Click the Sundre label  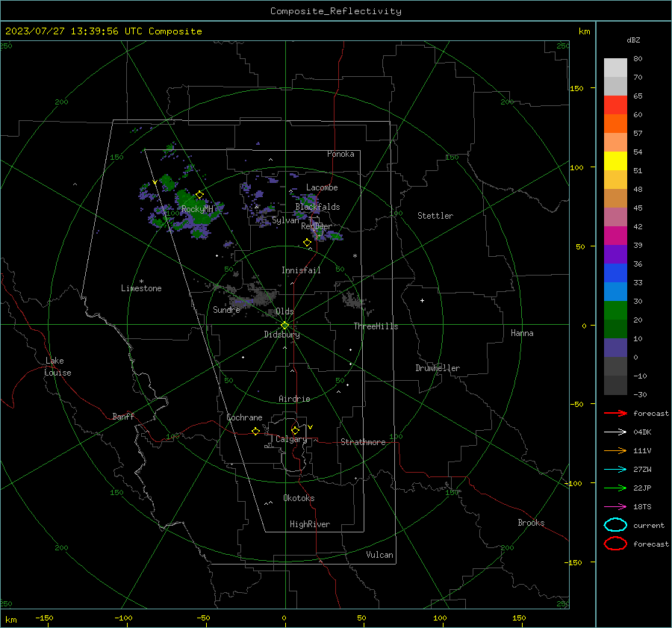(226, 309)
